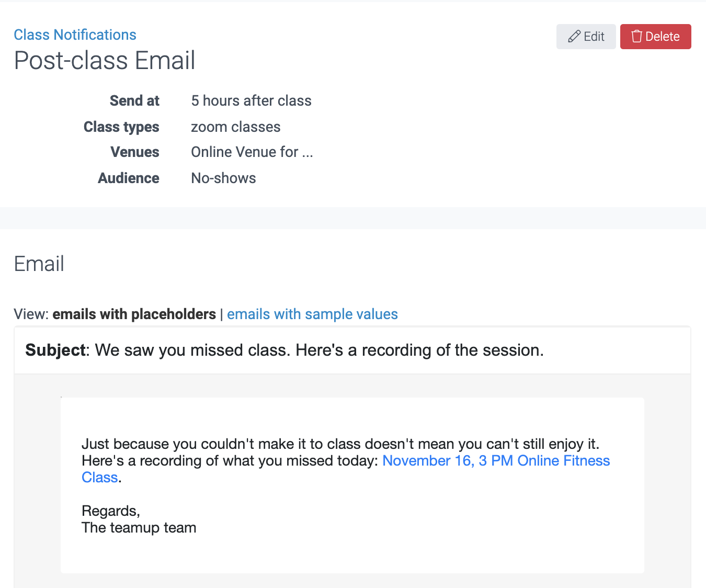Click the Post-class Email page title
The width and height of the screenshot is (706, 588).
(104, 61)
